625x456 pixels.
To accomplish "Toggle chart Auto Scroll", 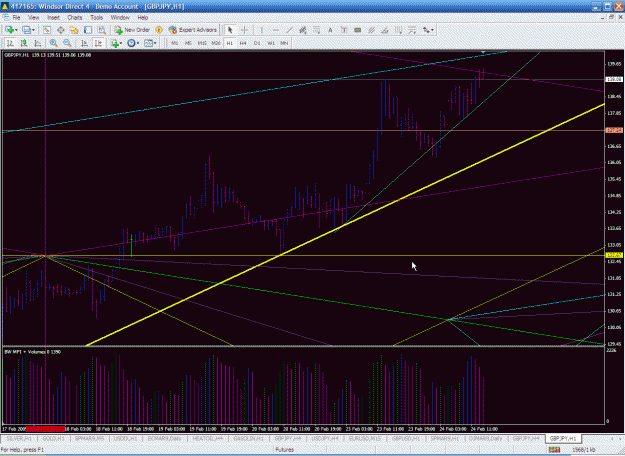I will point(84,43).
